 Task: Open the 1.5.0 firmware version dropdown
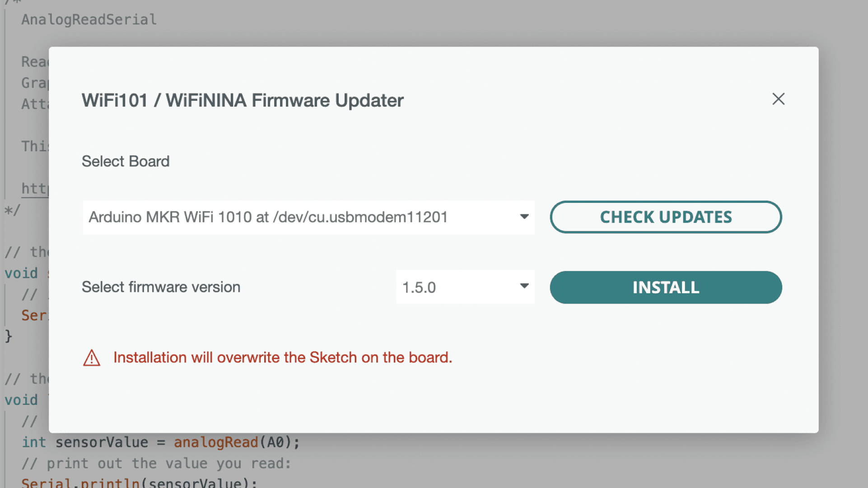pos(456,287)
